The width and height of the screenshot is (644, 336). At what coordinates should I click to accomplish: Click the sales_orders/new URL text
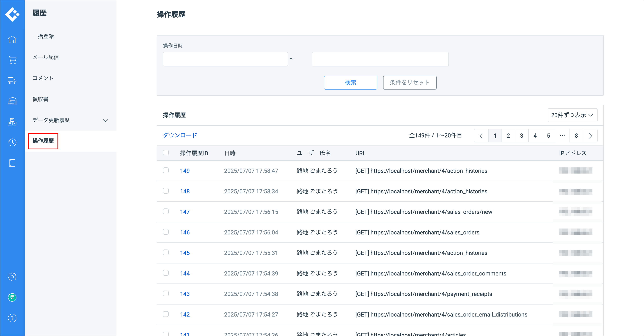coord(424,212)
